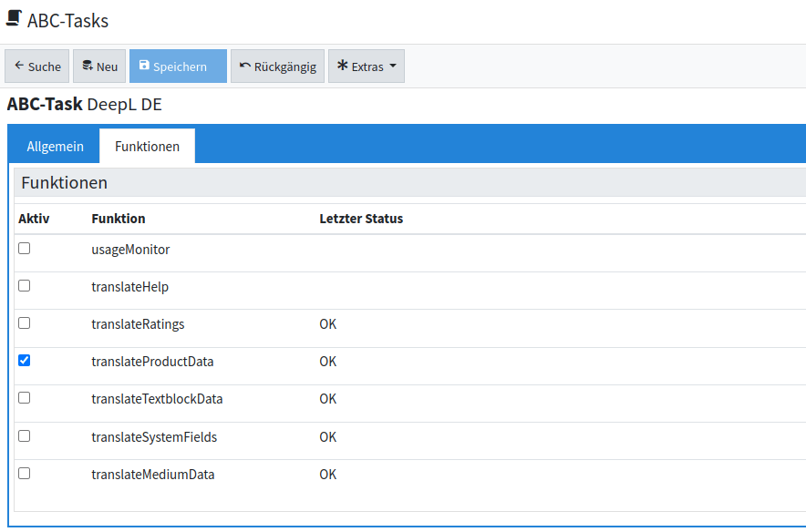Click the ABC-Tasks scroll icon in header
Viewport: 806px width, 532px height.
[14, 19]
